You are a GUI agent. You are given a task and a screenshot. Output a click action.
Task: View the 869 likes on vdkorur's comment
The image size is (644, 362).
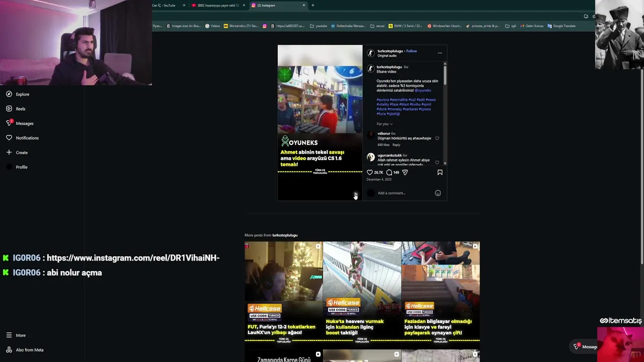[383, 145]
